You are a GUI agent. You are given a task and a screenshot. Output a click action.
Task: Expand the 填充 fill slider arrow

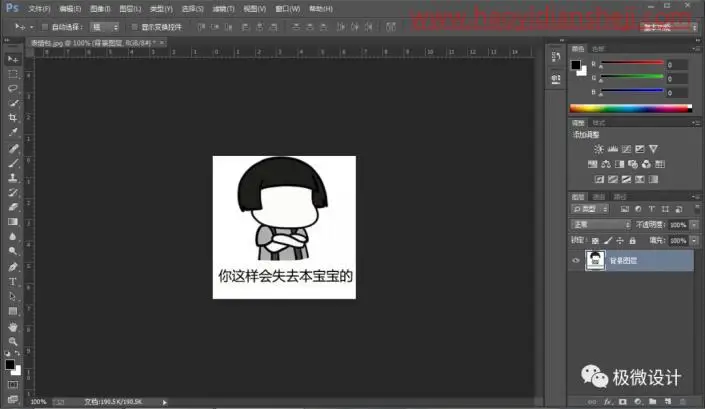pyautogui.click(x=695, y=241)
